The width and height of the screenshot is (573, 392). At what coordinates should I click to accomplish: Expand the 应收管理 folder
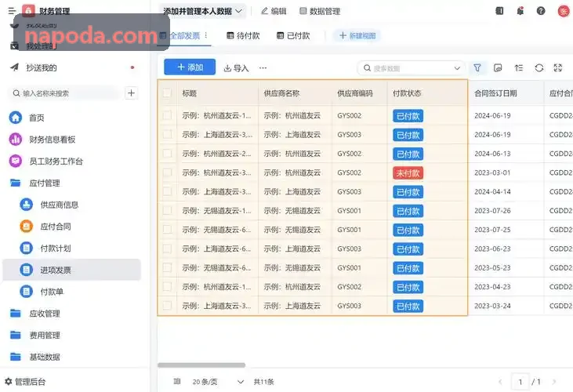click(x=16, y=313)
